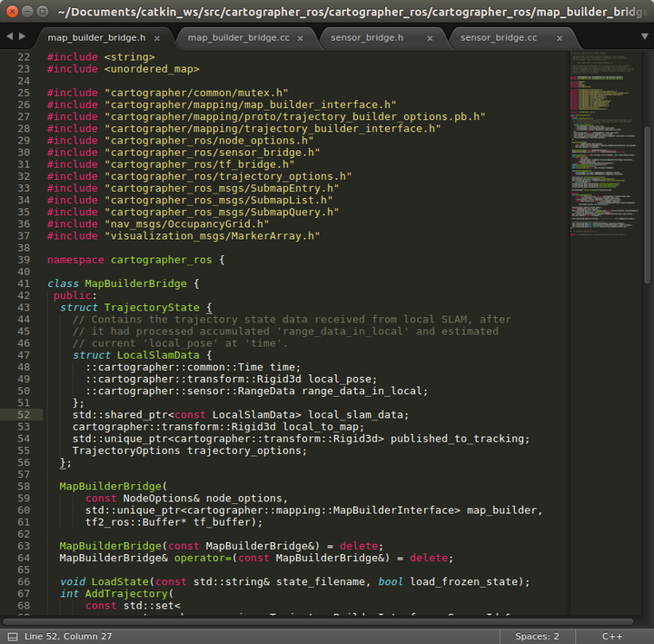Click the LoadState function name
Viewport: 654px width, 644px height.
pyautogui.click(x=120, y=582)
